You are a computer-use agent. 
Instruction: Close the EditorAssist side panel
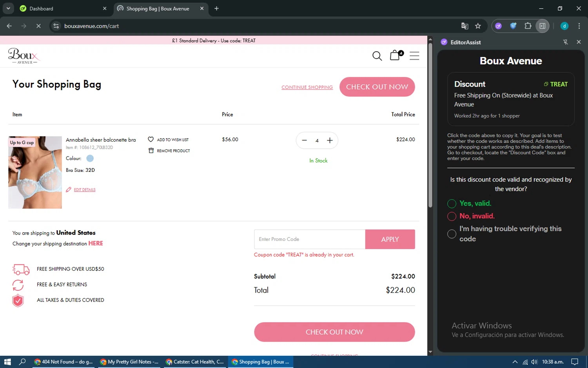pos(579,42)
